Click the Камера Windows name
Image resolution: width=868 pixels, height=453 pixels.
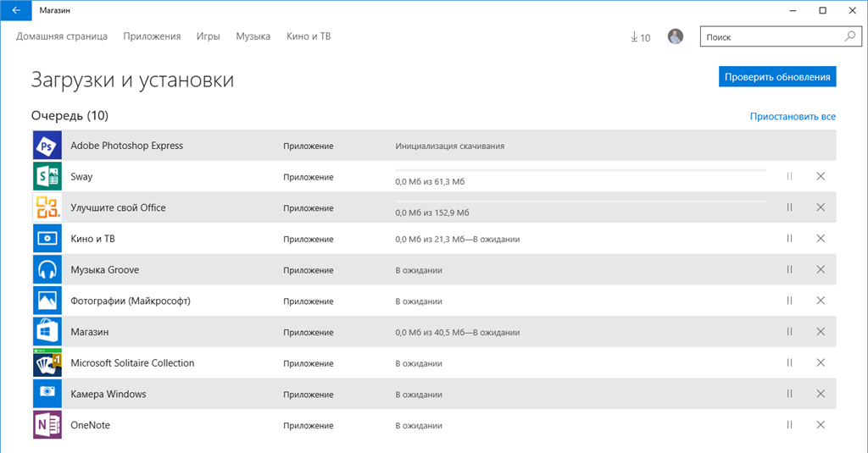pyautogui.click(x=108, y=394)
